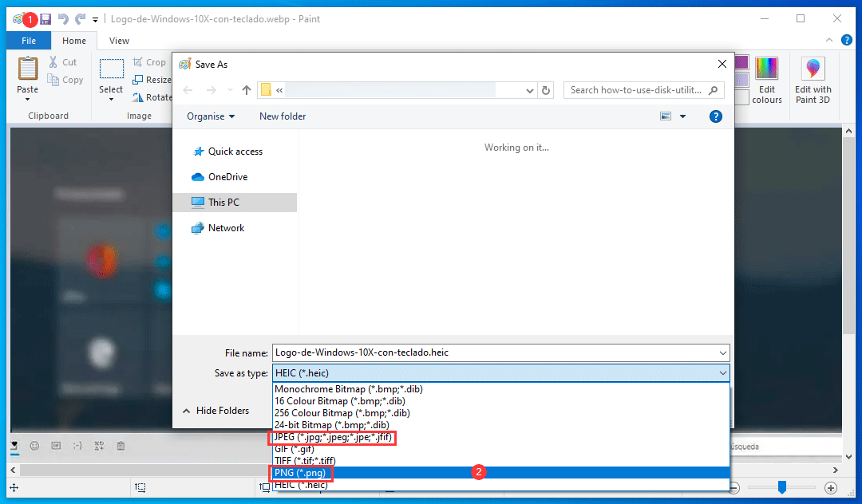This screenshot has width=862, height=504.
Task: Click Cut in the Clipboard group
Action: [x=63, y=62]
